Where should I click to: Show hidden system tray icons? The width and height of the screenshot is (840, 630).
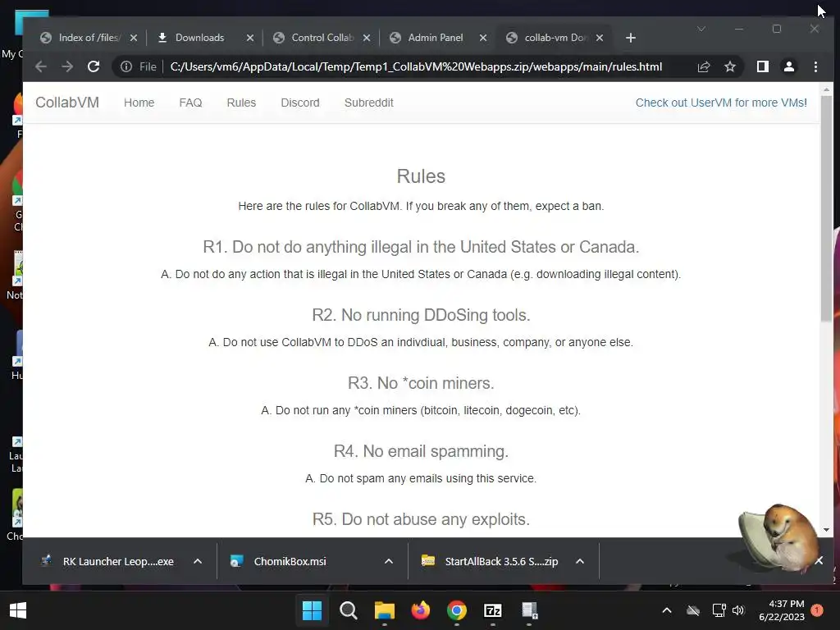666,610
